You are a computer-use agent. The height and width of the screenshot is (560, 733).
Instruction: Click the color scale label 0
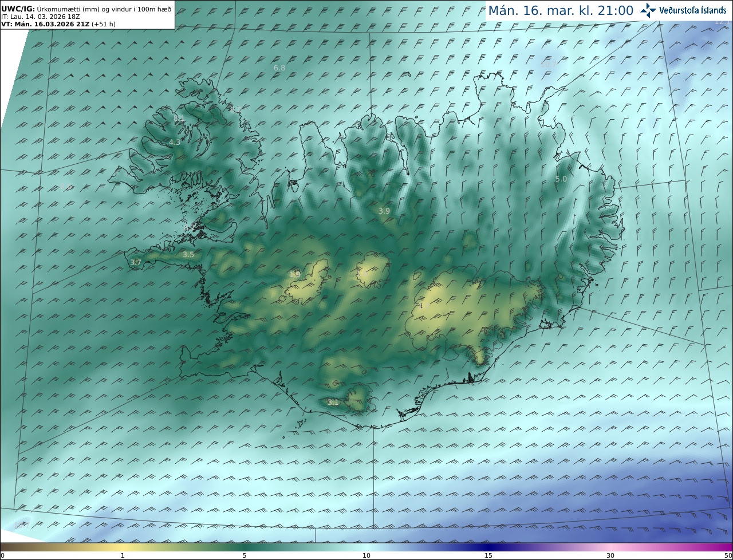point(2,555)
